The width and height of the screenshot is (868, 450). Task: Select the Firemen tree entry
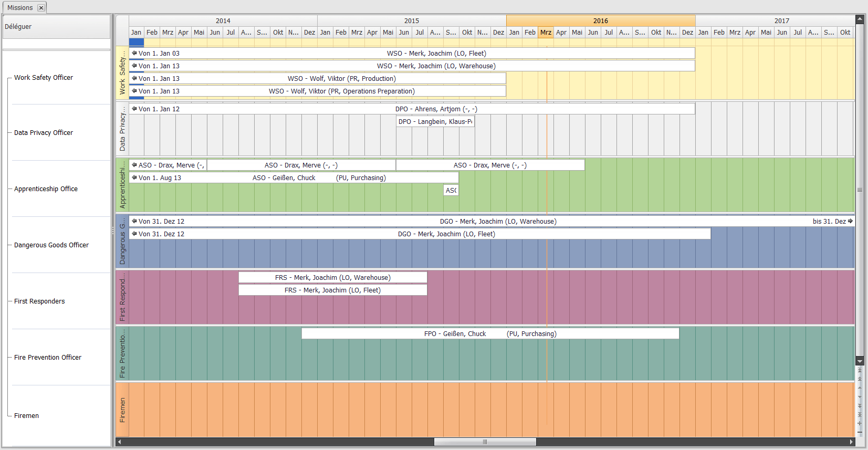[26, 416]
